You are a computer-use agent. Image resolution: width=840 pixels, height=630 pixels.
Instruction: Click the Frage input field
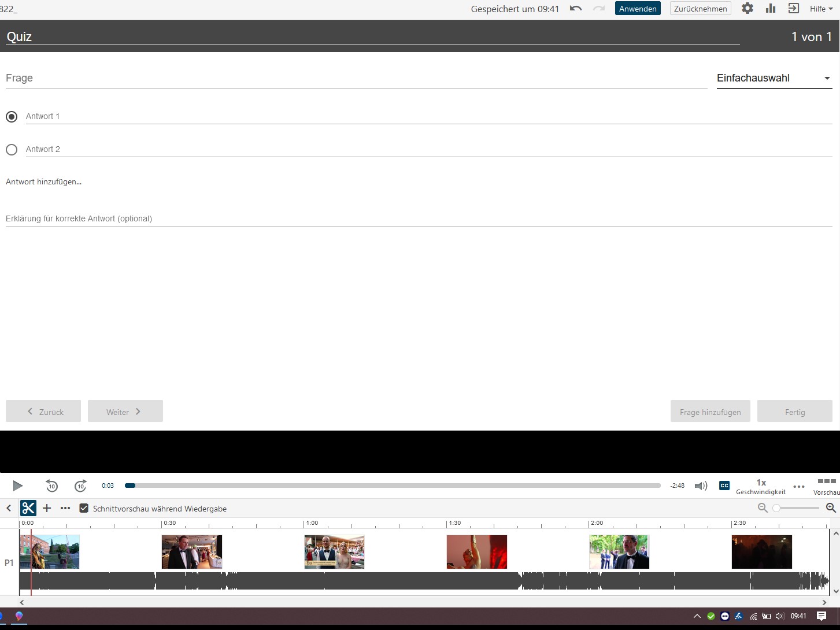pyautogui.click(x=356, y=78)
